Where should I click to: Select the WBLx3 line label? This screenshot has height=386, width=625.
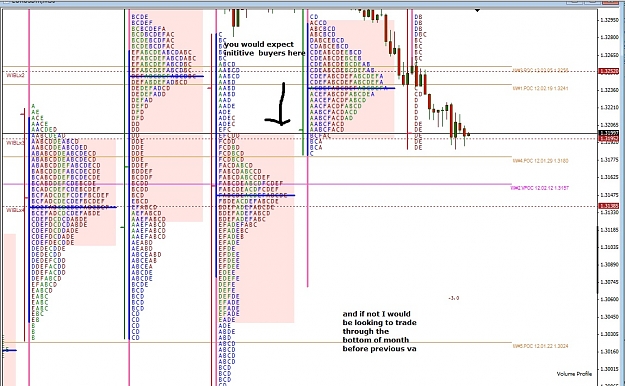(x=16, y=143)
